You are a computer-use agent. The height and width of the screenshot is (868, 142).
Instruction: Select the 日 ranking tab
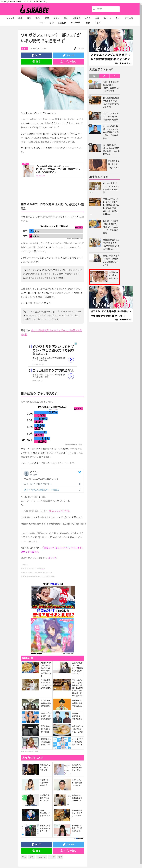tap(94, 76)
